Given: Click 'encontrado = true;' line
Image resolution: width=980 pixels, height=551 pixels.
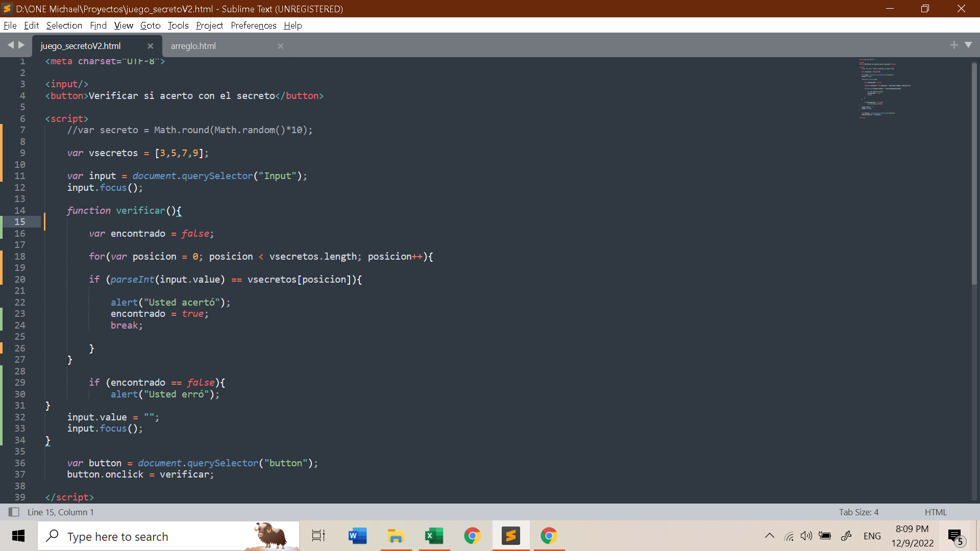Looking at the screenshot, I should pos(160,313).
